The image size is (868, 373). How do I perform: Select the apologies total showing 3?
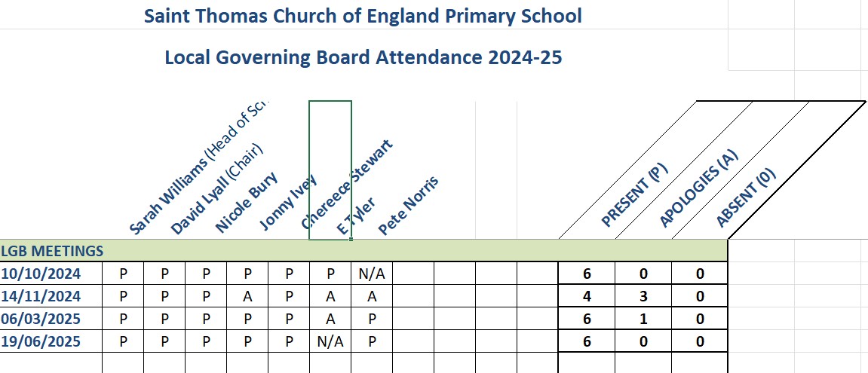coord(643,296)
